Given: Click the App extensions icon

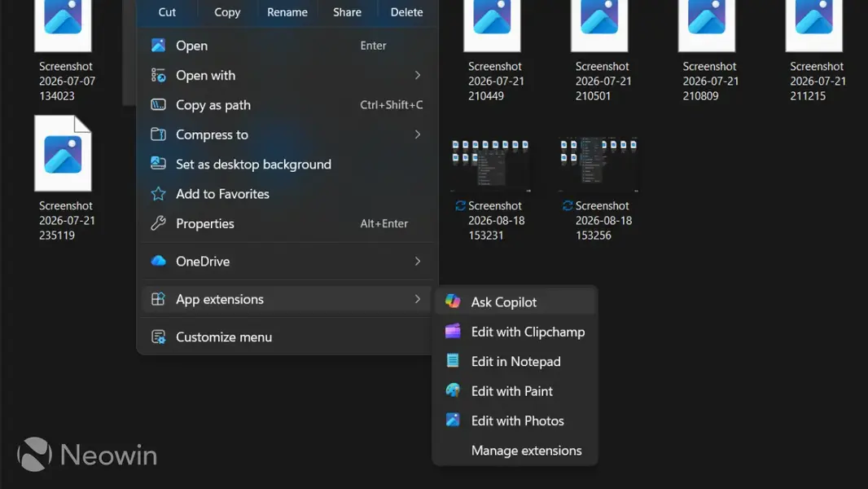Looking at the screenshot, I should [x=158, y=299].
